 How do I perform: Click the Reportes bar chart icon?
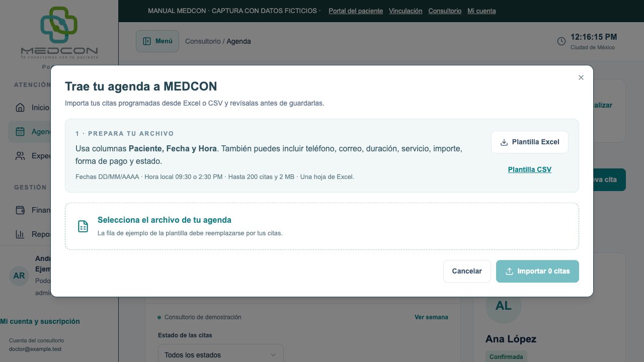[x=20, y=234]
